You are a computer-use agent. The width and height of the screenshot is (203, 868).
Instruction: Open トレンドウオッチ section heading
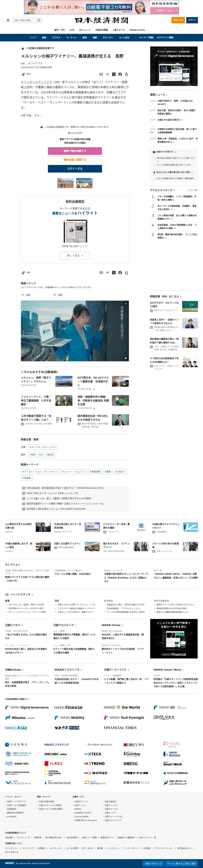22,594
